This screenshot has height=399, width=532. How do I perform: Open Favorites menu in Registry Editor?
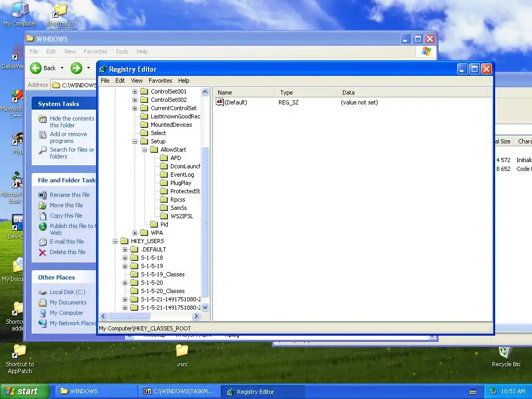(x=161, y=81)
